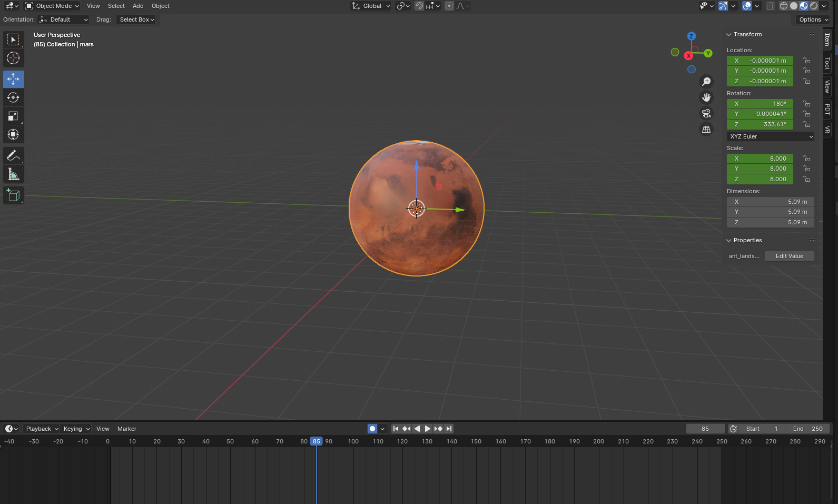The width and height of the screenshot is (838, 504).
Task: Open the Options popover button
Action: coord(813,19)
